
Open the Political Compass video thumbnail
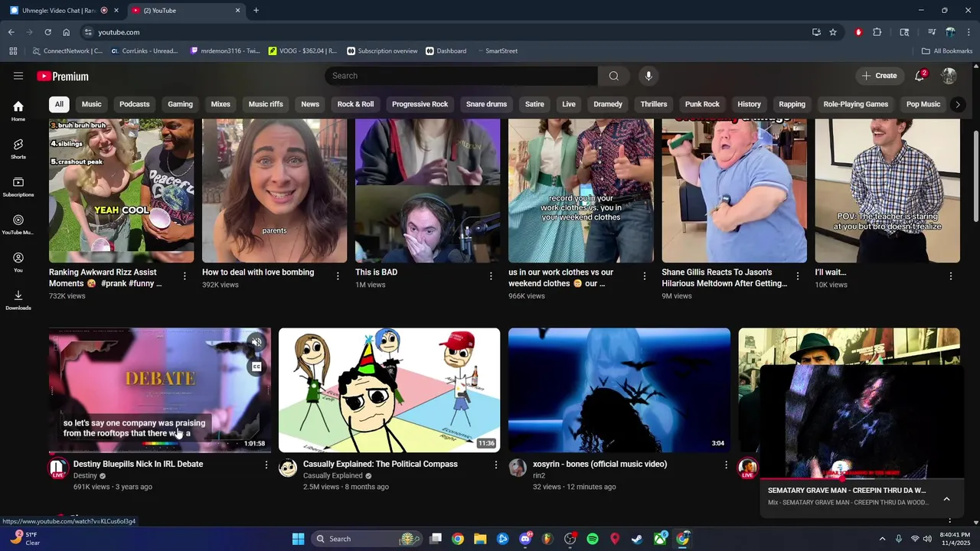click(x=389, y=390)
